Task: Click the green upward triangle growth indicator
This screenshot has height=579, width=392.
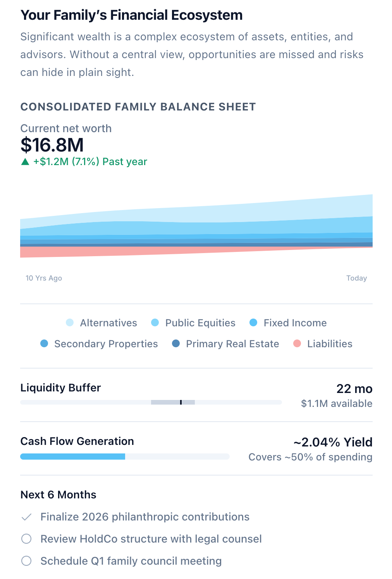Action: click(x=25, y=161)
